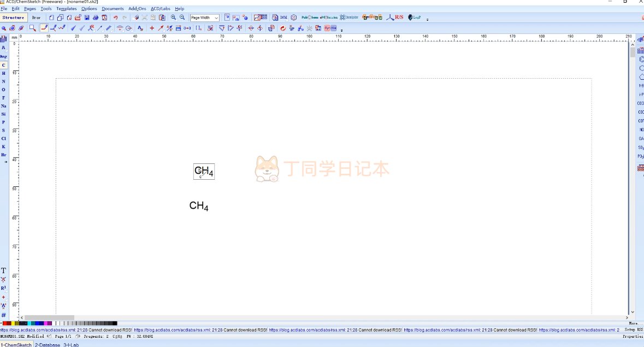Toggle Draw mode button
The image size is (644, 347).
36,17
